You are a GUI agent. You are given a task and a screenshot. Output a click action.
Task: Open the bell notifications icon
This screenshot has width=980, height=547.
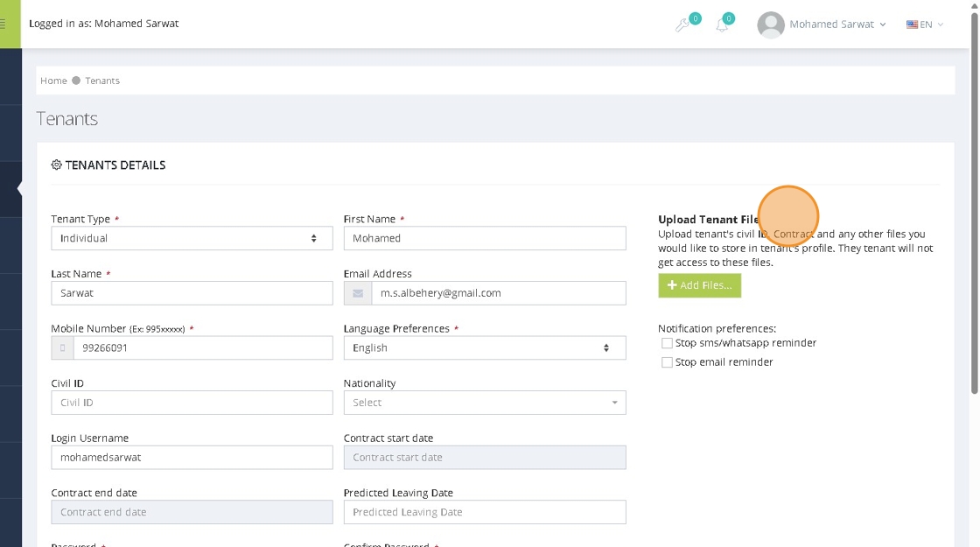[722, 25]
